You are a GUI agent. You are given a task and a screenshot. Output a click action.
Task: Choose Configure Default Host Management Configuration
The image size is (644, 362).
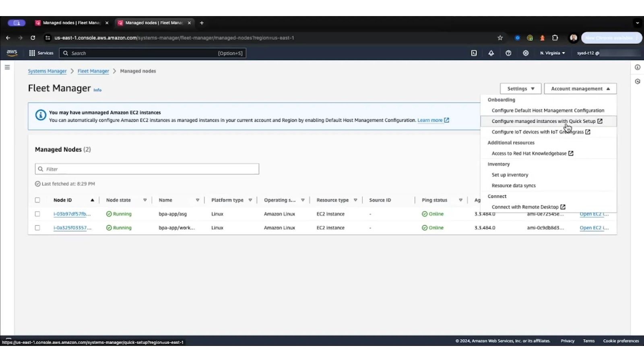[x=548, y=110]
